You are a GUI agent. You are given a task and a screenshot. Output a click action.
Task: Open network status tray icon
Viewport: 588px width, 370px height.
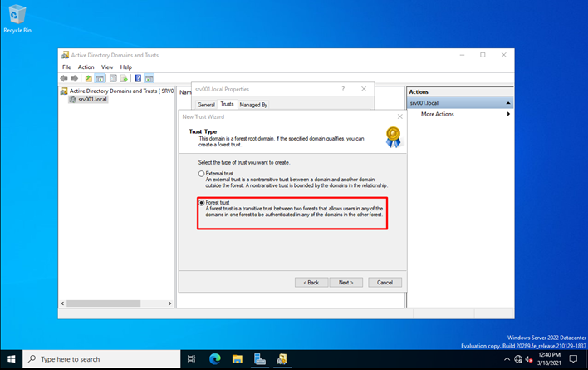[x=518, y=359]
